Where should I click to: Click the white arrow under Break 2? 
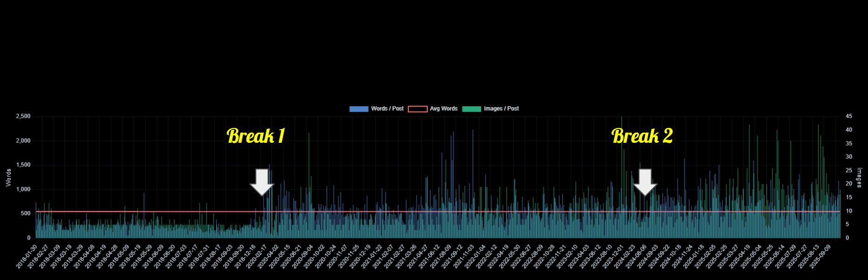pyautogui.click(x=645, y=182)
